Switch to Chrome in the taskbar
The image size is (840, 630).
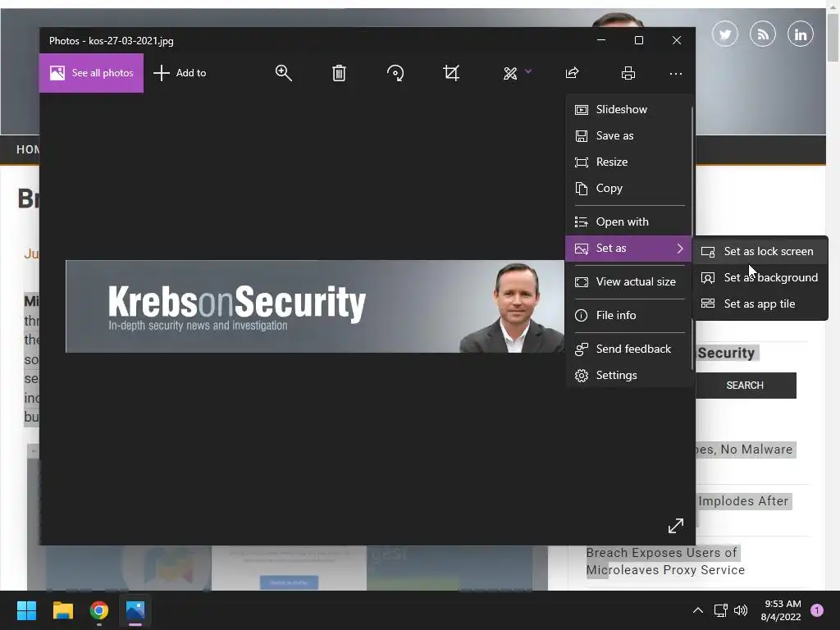99,610
